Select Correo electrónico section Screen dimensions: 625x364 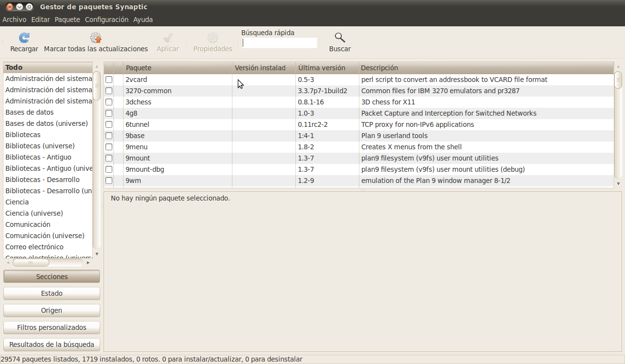click(x=48, y=247)
